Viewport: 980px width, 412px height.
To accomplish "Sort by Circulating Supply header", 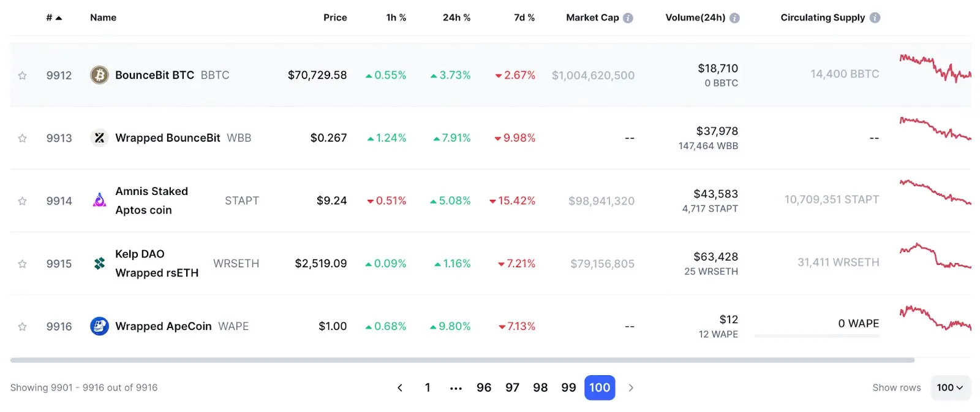I will pyautogui.click(x=823, y=18).
